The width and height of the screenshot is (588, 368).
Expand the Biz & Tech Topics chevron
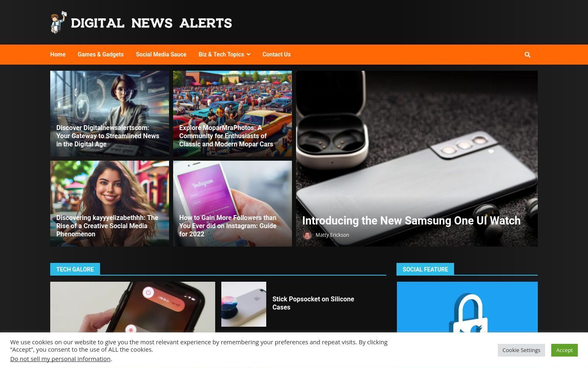coord(249,54)
